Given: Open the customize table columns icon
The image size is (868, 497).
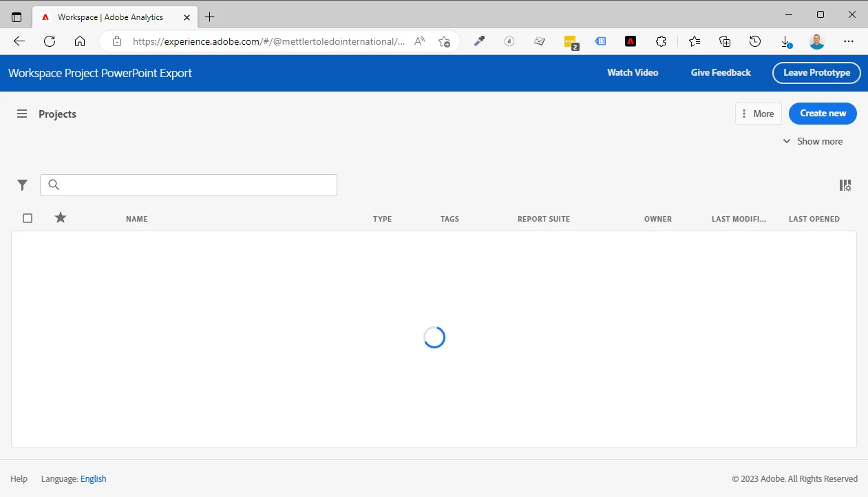Looking at the screenshot, I should click(845, 185).
